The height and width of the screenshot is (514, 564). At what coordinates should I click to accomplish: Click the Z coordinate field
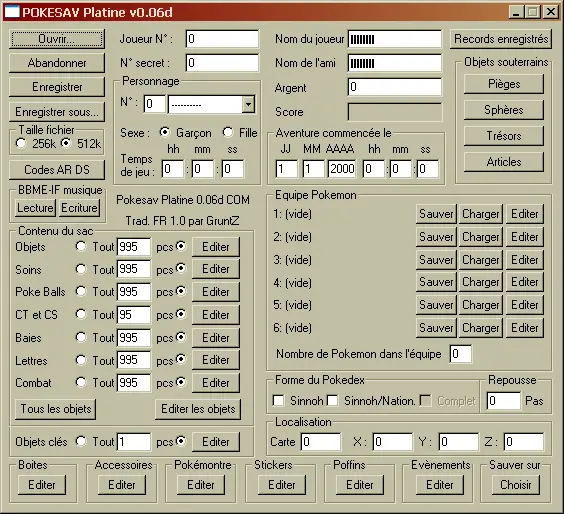coord(524,442)
